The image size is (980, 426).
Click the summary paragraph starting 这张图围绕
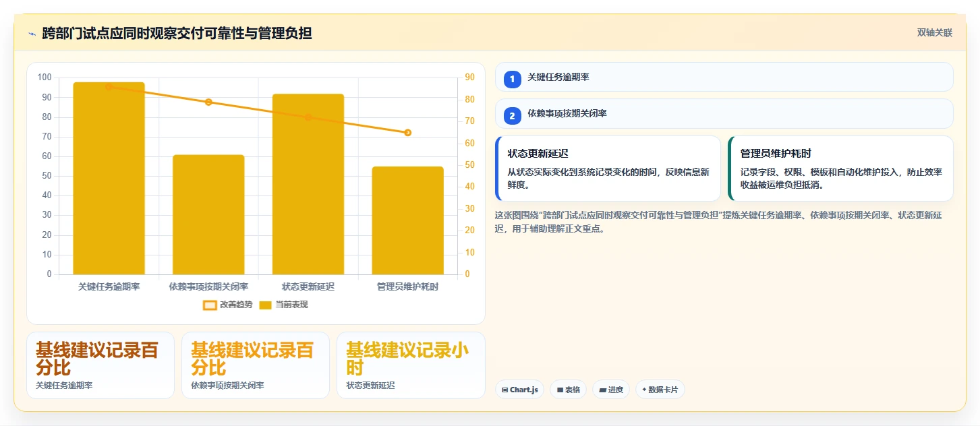720,222
